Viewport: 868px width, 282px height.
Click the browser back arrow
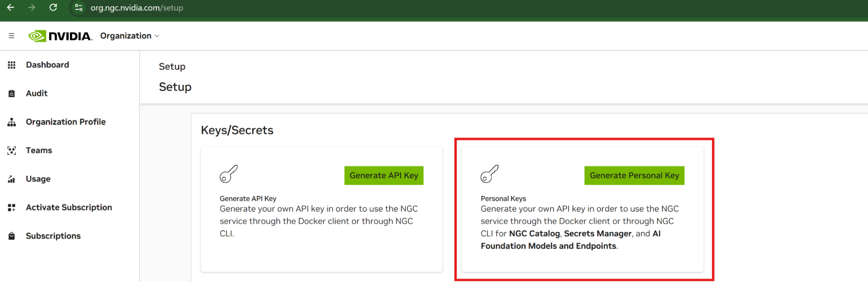(11, 7)
